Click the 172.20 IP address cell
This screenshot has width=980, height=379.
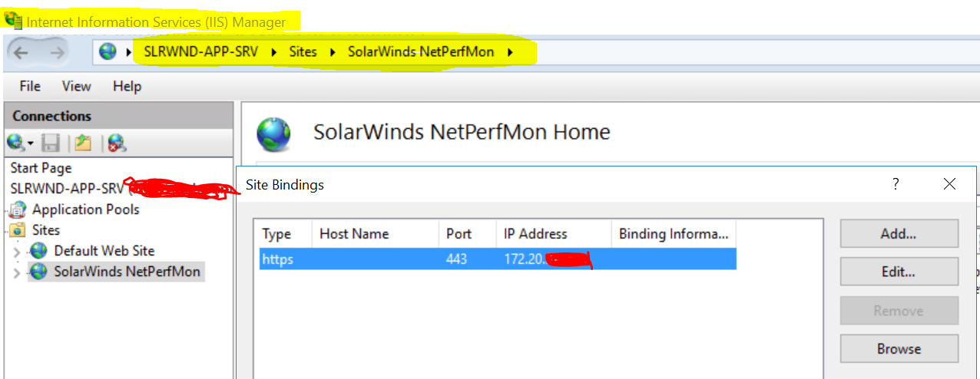548,259
